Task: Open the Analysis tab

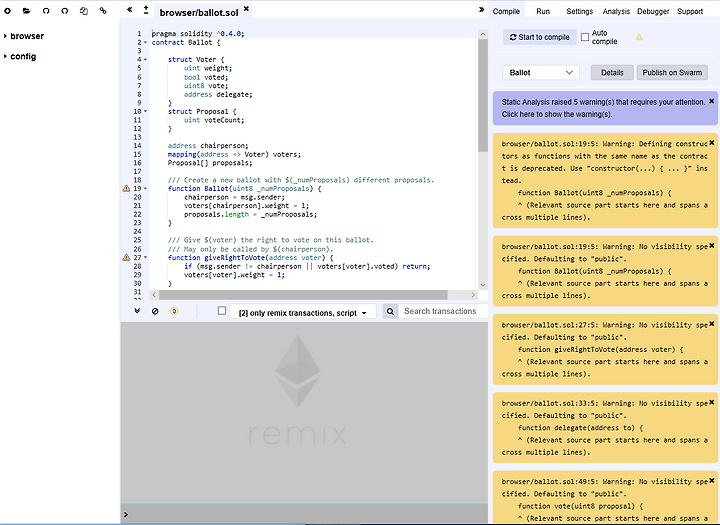Action: [616, 11]
